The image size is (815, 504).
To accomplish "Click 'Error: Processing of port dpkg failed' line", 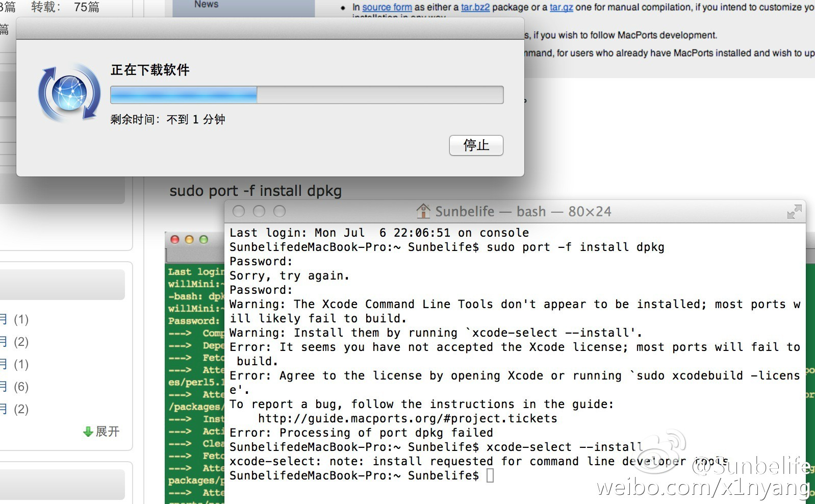I will tap(362, 433).
